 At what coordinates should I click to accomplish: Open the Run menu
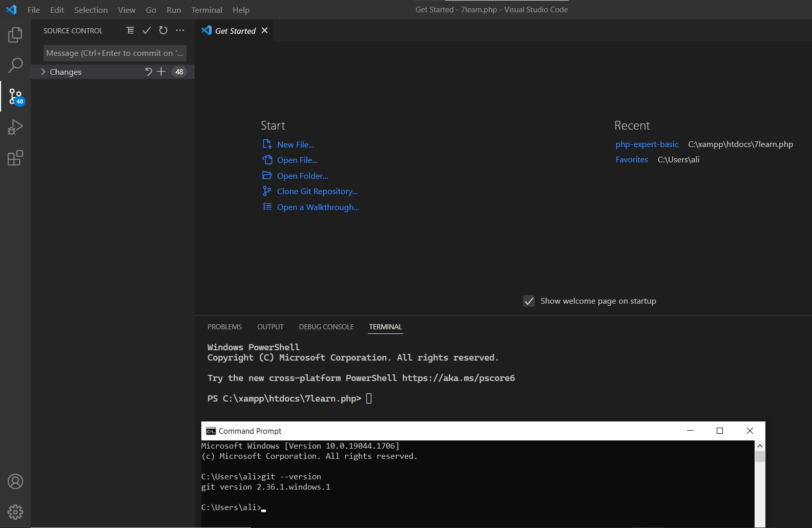(174, 10)
